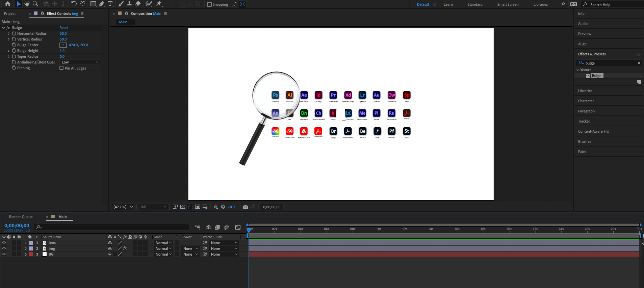Image resolution: width=644 pixels, height=288 pixels.
Task: Expand the BG layer properties
Action: [x=26, y=254]
